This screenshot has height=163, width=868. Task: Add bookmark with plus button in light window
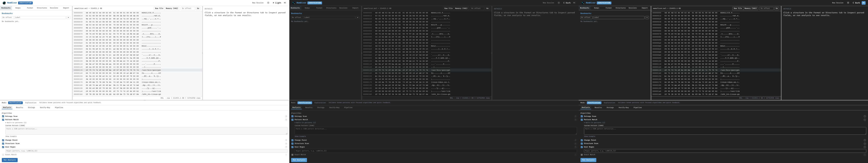pyautogui.click(x=68, y=17)
